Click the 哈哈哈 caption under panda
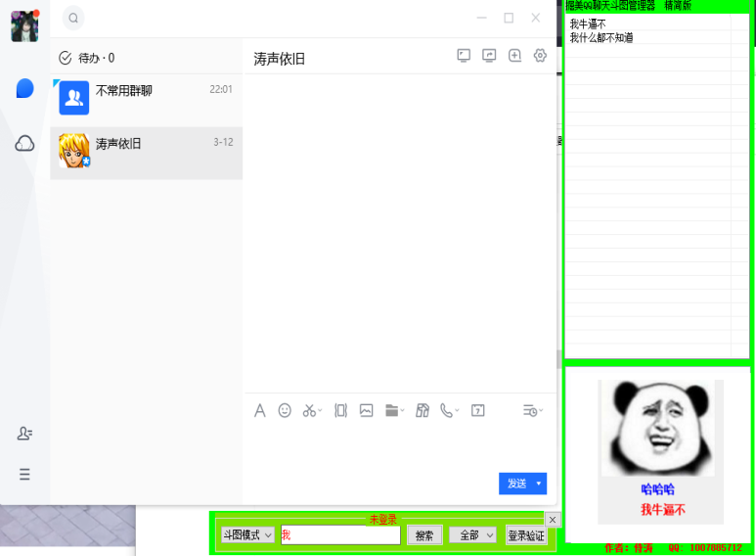 [657, 489]
